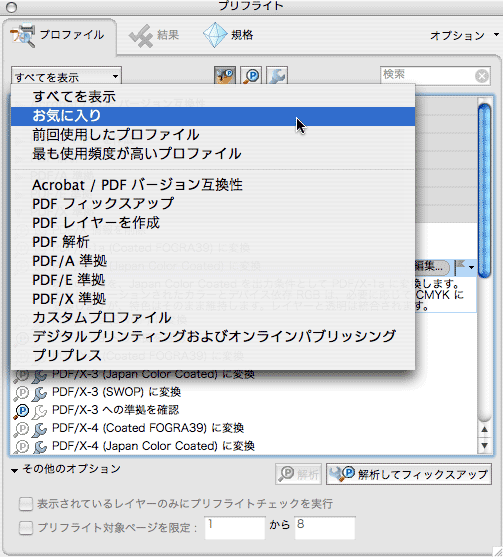Select PDF レイヤーを作成 menu entry

click(x=213, y=223)
